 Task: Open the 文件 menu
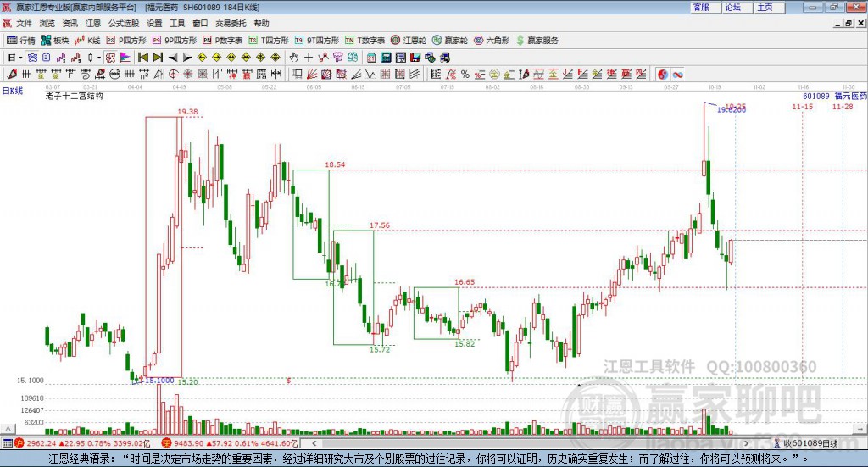tap(24, 23)
